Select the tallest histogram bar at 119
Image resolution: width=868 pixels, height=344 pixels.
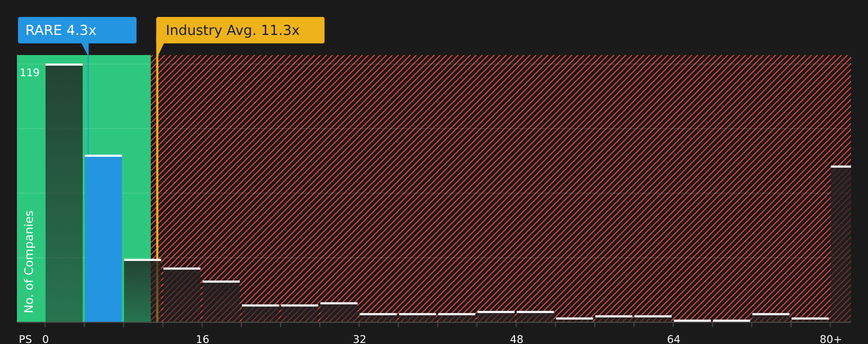pos(64,193)
